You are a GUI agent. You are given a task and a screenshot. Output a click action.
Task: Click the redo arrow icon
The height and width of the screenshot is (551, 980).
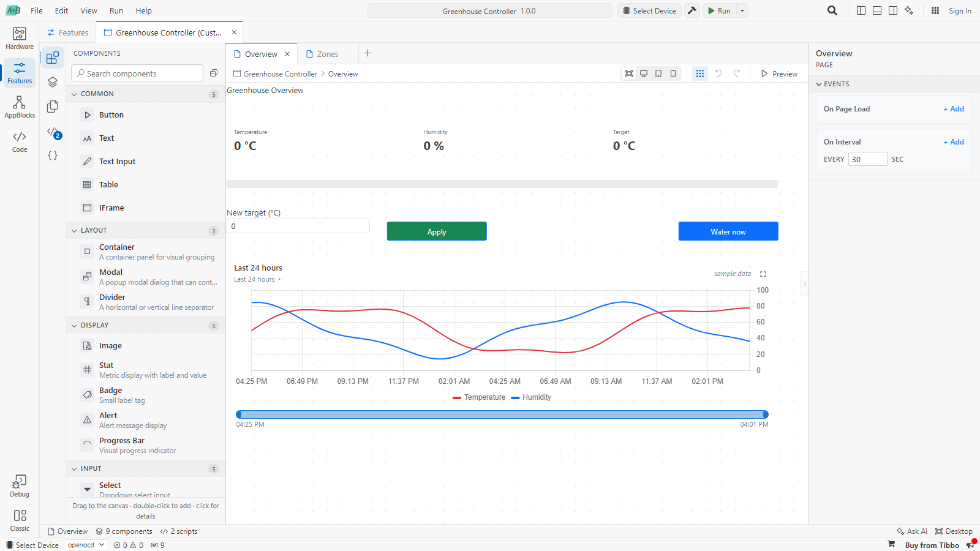point(737,73)
